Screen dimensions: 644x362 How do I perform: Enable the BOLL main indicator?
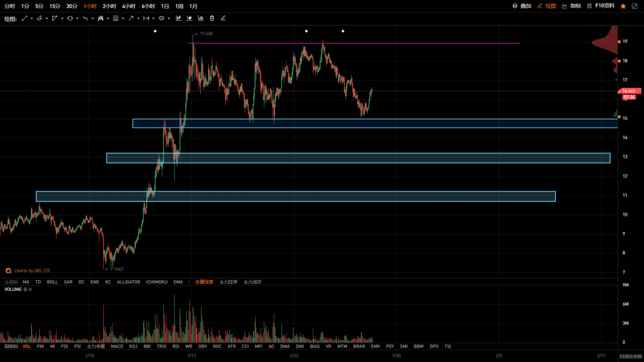pyautogui.click(x=52, y=282)
